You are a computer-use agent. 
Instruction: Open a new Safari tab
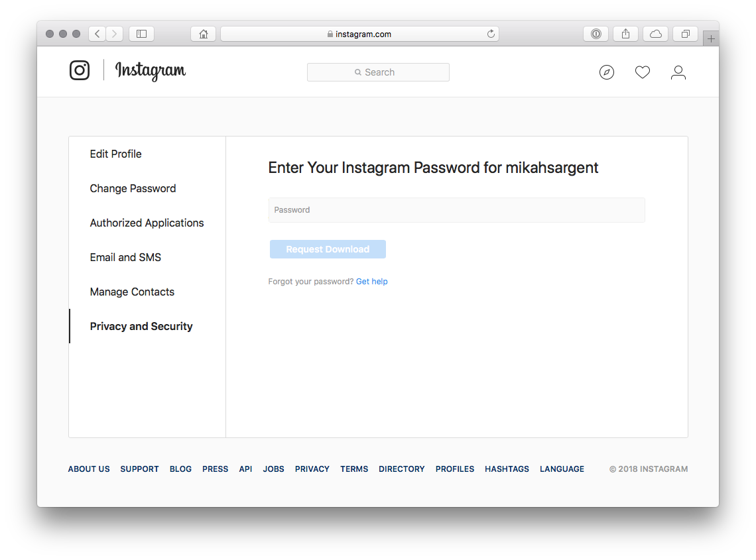pos(711,38)
